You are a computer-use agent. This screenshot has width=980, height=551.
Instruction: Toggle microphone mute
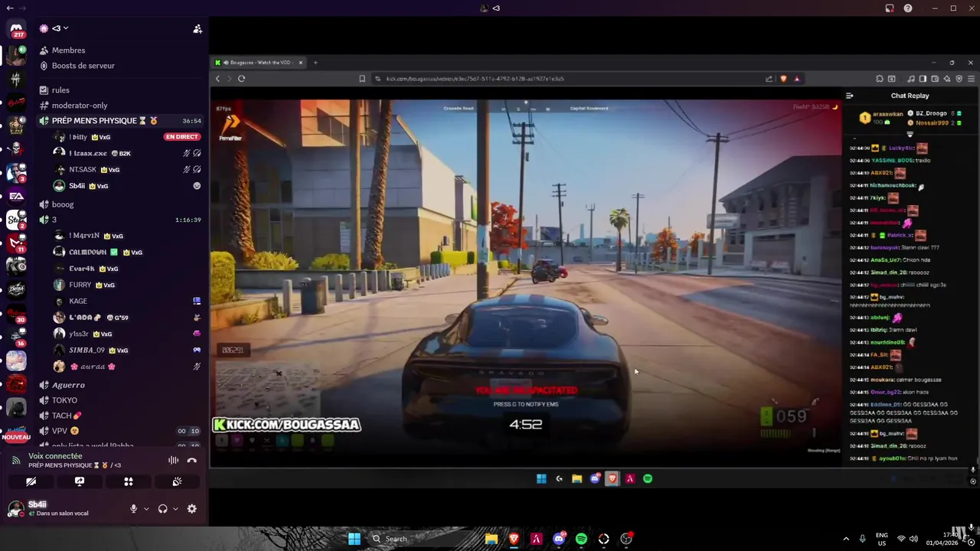133,509
